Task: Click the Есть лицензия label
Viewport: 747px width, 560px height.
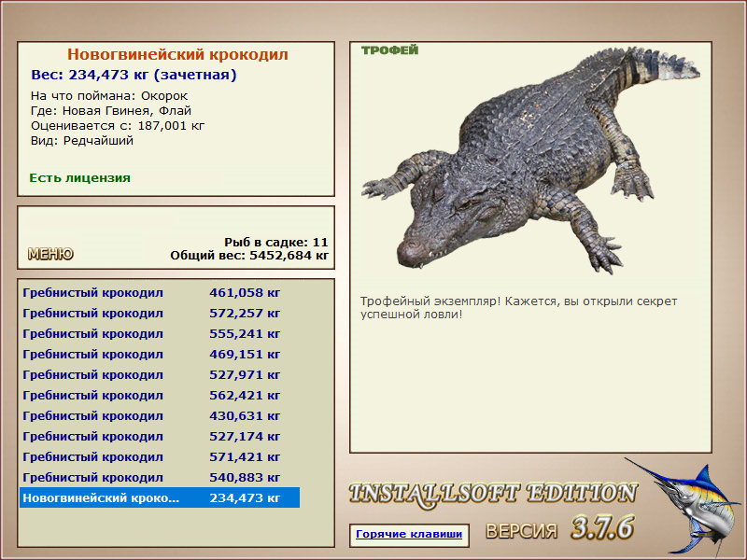Action: 79,178
